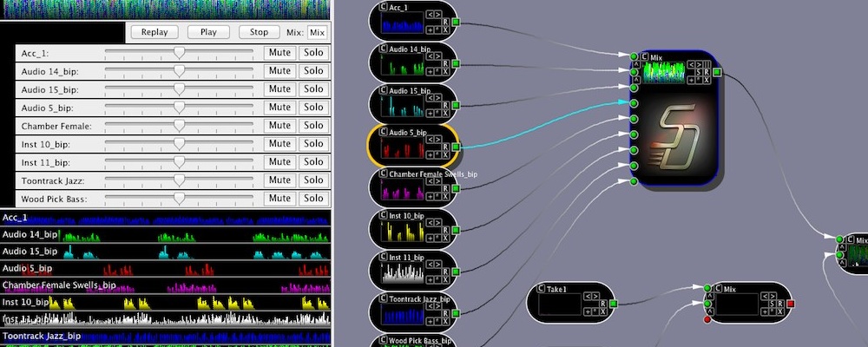Viewport: 868px width, 347px height.
Task: Solo the Toontrack Jazz track
Action: 313,180
